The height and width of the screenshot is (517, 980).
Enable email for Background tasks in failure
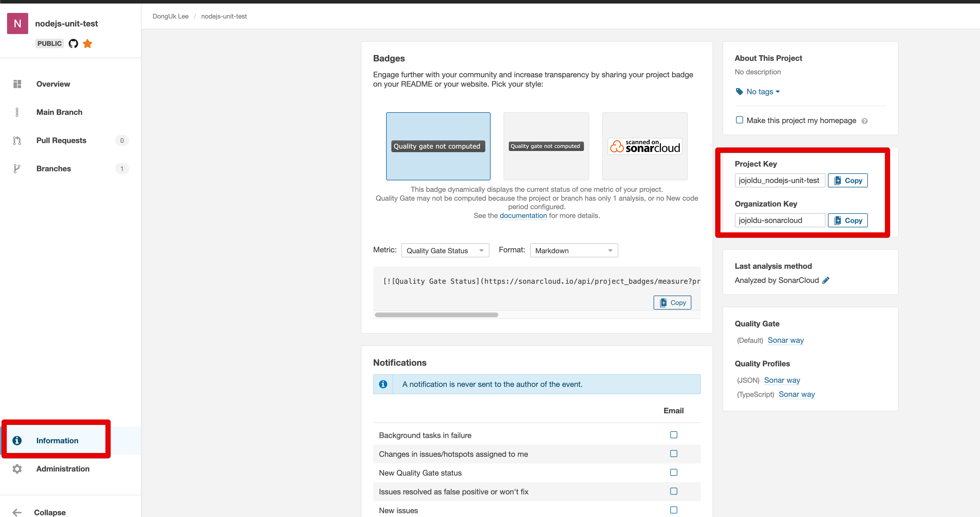673,435
